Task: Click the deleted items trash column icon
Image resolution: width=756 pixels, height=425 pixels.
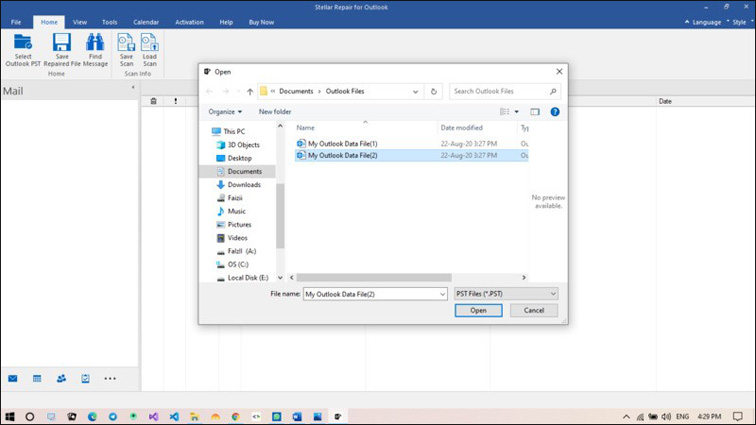Action: 153,101
